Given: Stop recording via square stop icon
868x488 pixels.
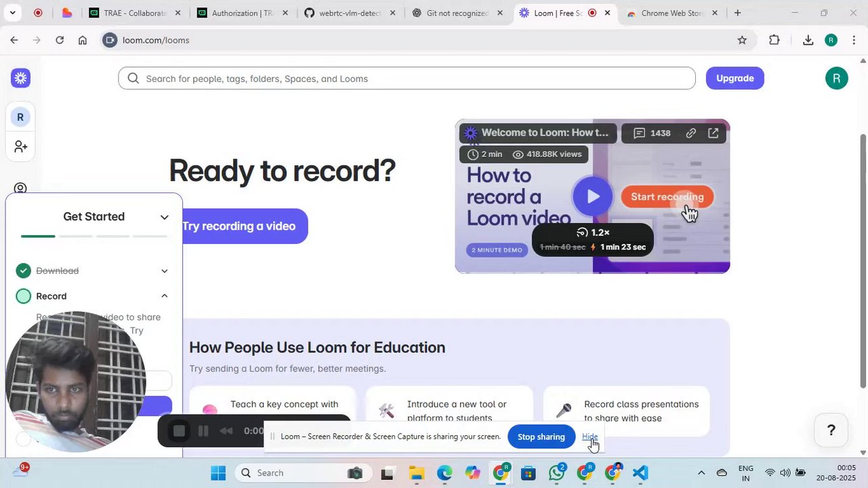Looking at the screenshot, I should pos(179,431).
